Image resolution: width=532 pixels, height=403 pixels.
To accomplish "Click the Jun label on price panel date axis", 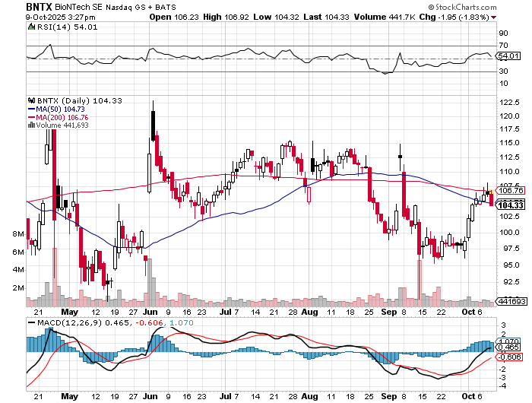I will click(150, 312).
